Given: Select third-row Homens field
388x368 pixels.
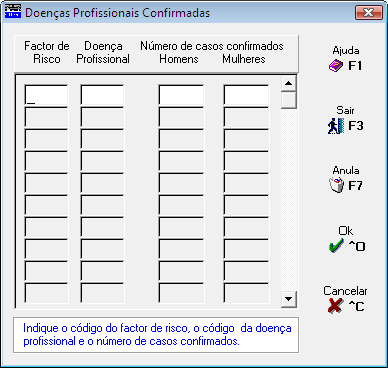Looking at the screenshot, I should [x=181, y=139].
